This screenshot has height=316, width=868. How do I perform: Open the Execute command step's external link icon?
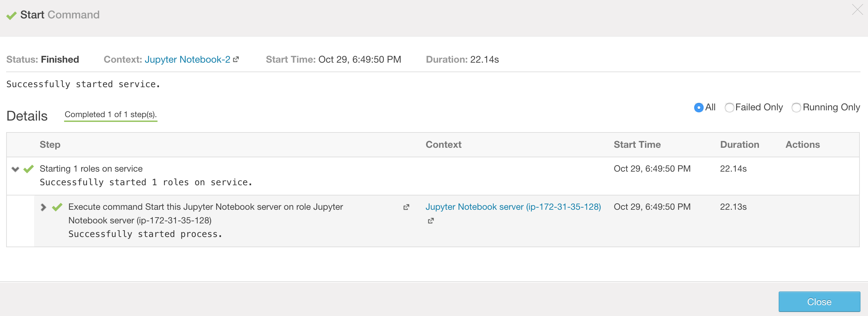point(406,207)
